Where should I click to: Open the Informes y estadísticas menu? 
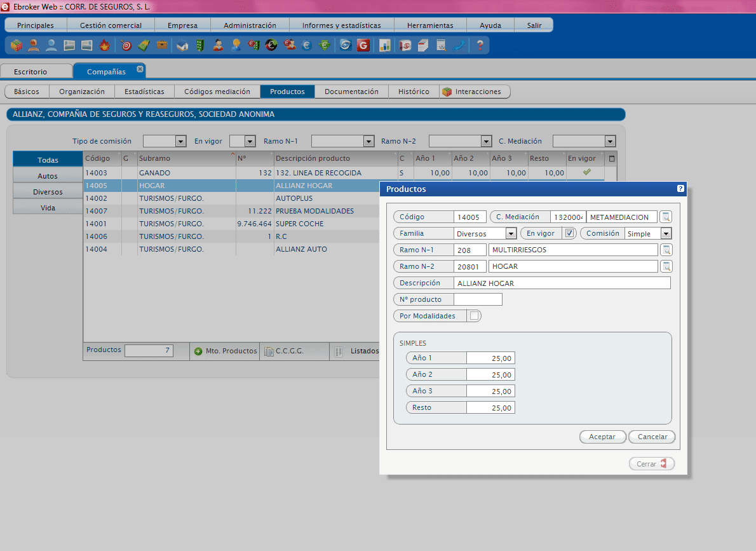[x=341, y=25]
